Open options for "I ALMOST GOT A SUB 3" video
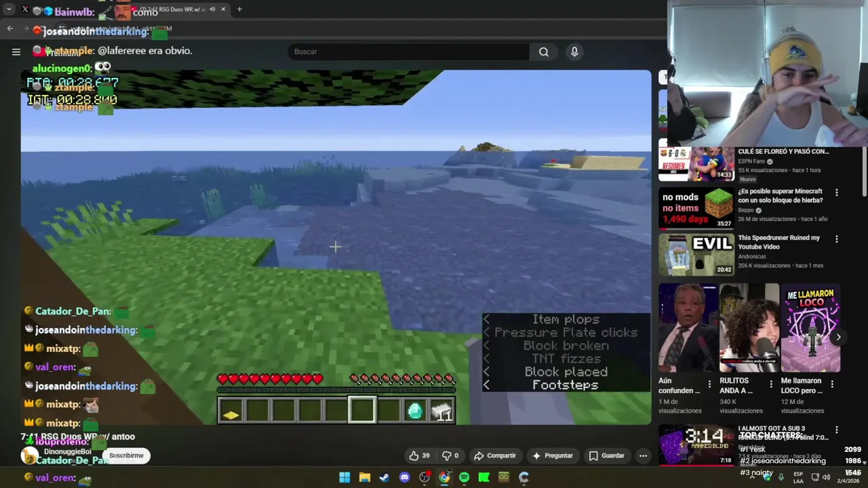Image resolution: width=868 pixels, height=488 pixels. coord(836,430)
